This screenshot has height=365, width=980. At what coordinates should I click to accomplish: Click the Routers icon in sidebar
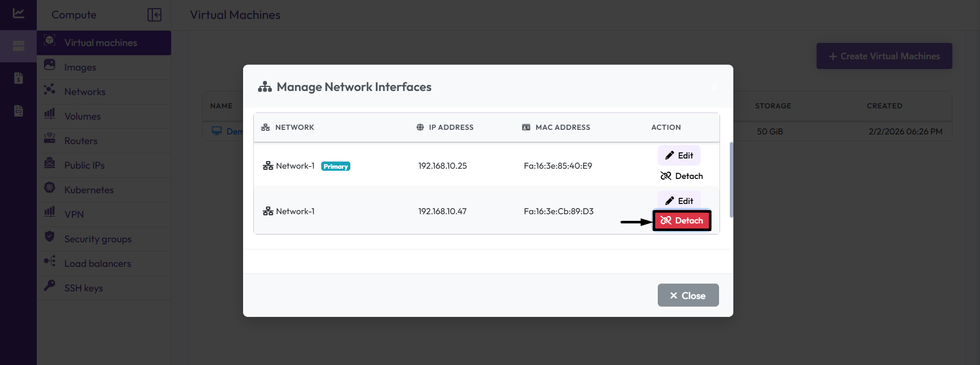50,138
